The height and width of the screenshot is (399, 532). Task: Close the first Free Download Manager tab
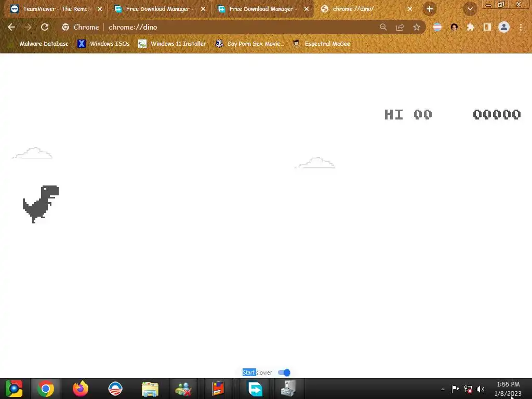[203, 9]
